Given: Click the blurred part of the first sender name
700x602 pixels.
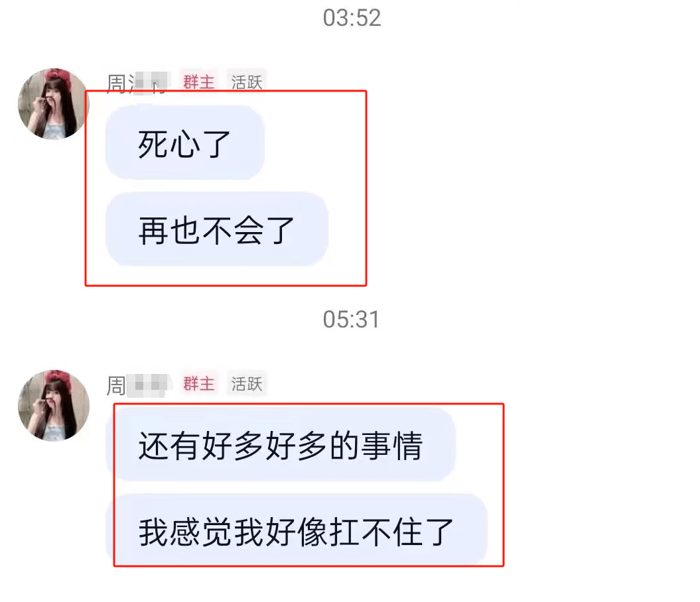Looking at the screenshot, I should 148,83.
